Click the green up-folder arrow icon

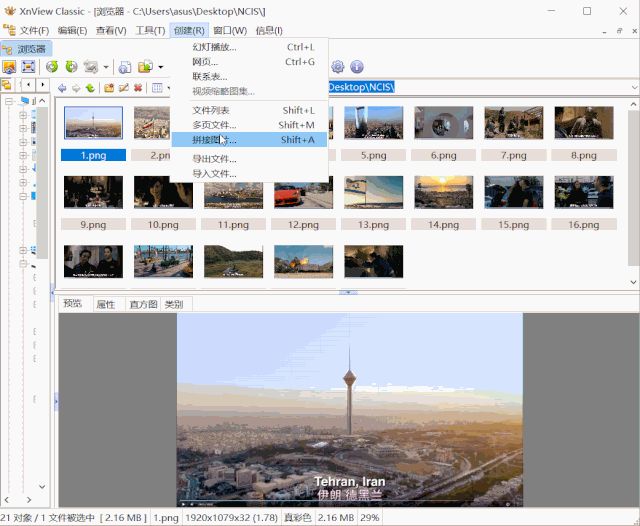tap(90, 88)
